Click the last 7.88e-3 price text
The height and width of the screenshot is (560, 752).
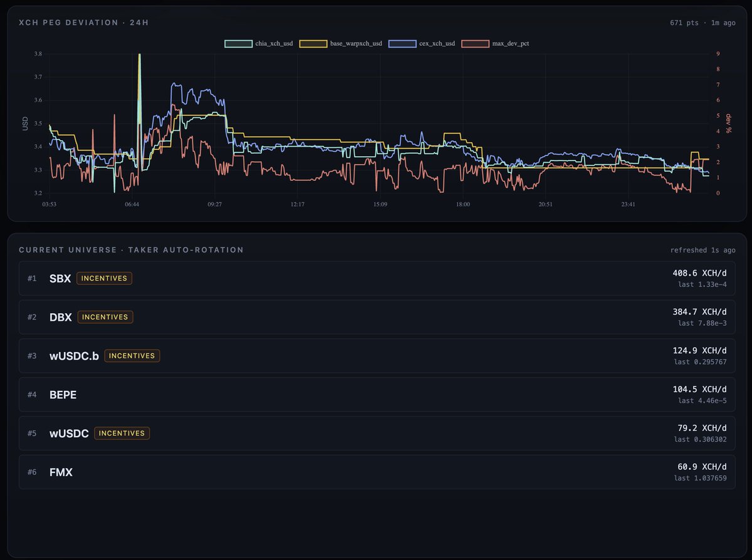[x=702, y=323]
